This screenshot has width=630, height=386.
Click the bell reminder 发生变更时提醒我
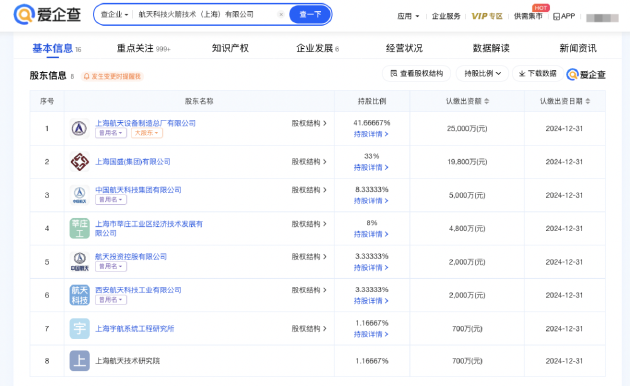[x=112, y=76]
